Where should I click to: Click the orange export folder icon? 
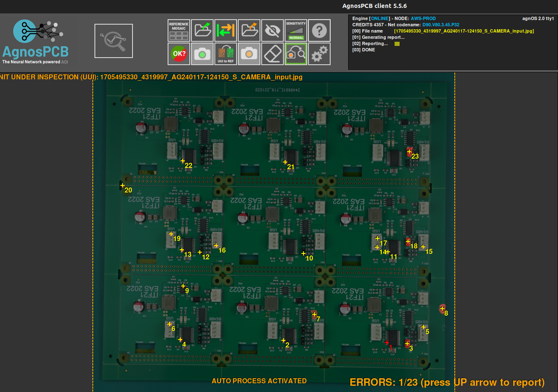tap(249, 30)
